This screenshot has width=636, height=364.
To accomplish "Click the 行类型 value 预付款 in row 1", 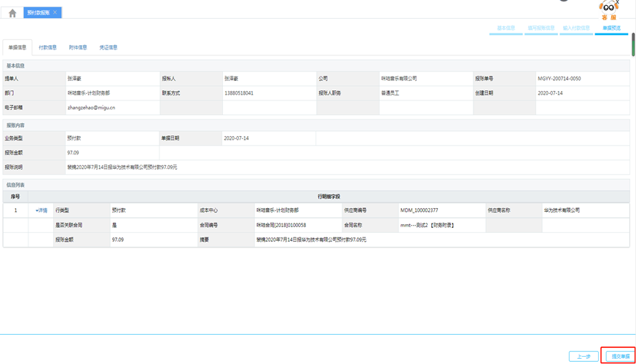I will (x=119, y=210).
